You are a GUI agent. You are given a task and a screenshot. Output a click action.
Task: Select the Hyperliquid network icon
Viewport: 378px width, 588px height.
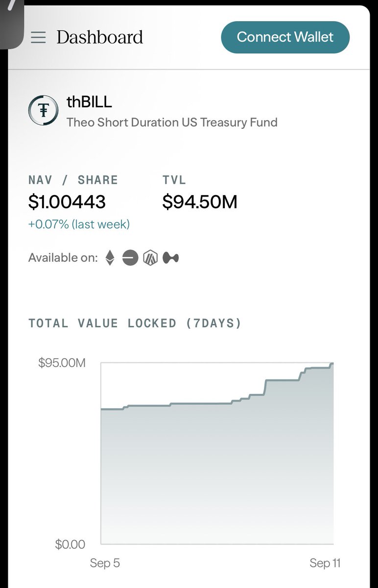point(171,258)
